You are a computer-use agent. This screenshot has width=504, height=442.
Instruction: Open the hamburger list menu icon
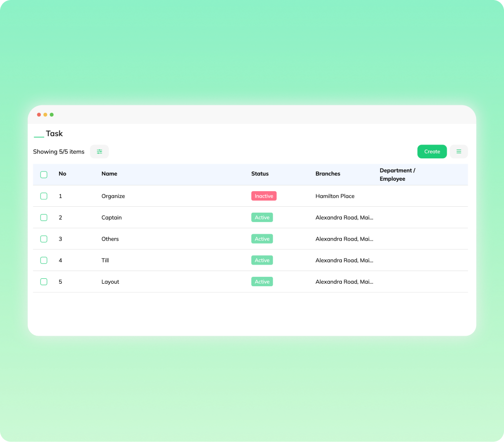pos(459,152)
